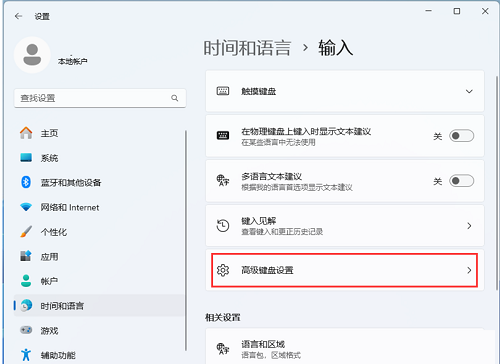Viewport: 500px width, 364px height.
Task: Click the 触摸键盘 label
Action: [259, 91]
